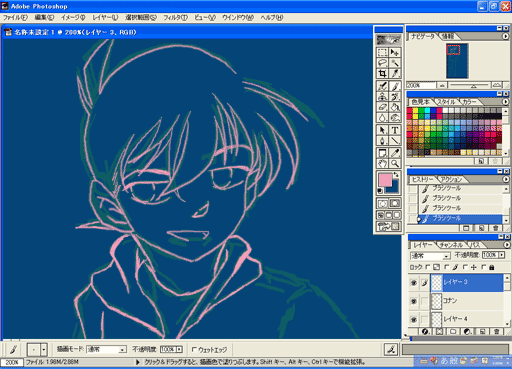Open the options bar opacity slider arrow
The image size is (512, 369).
pos(180,349)
